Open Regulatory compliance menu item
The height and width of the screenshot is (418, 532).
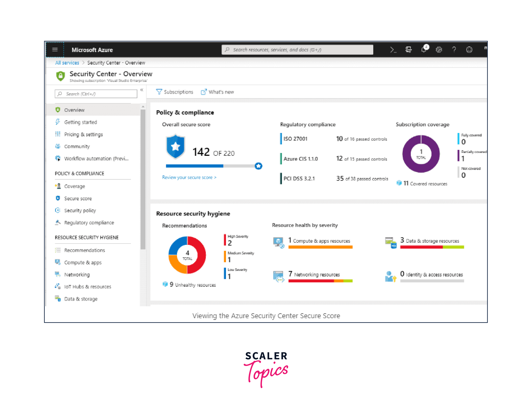89,223
